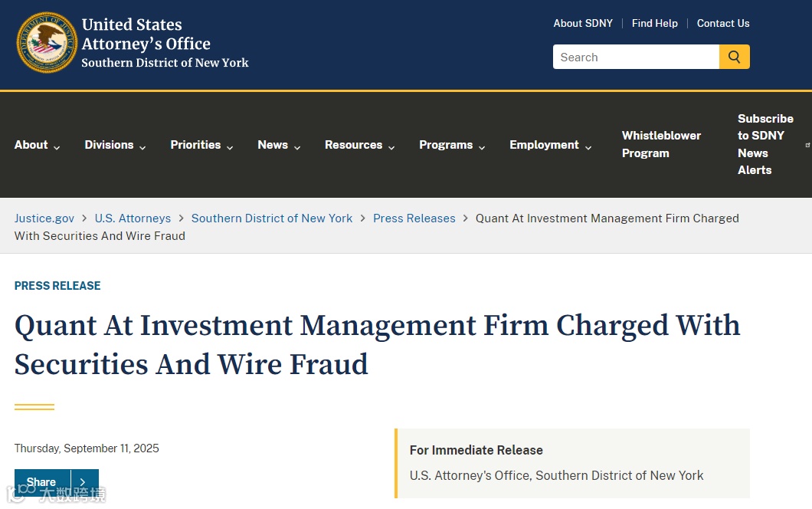Open the About SDNY link
The height and width of the screenshot is (509, 812).
(x=583, y=23)
